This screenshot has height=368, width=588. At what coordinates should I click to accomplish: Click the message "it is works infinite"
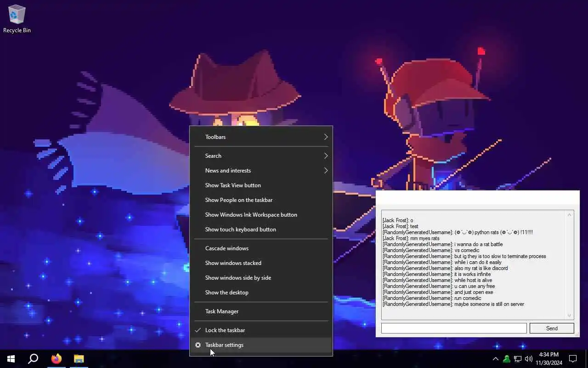[x=472, y=274]
